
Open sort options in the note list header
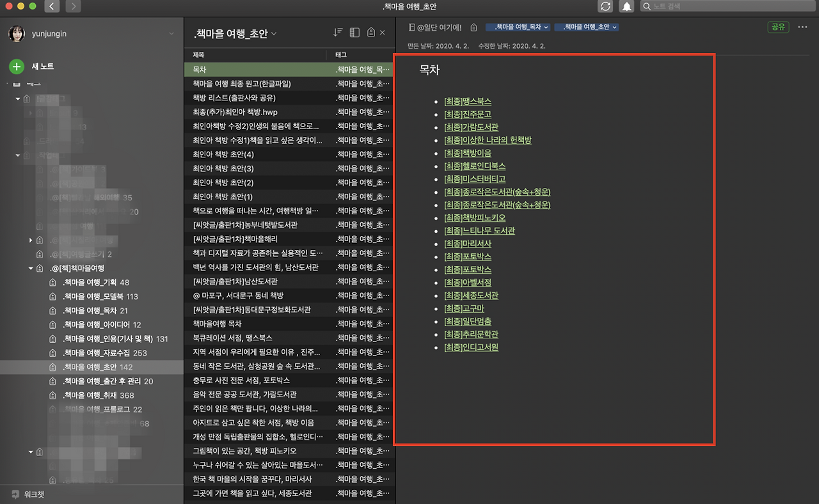pyautogui.click(x=338, y=33)
